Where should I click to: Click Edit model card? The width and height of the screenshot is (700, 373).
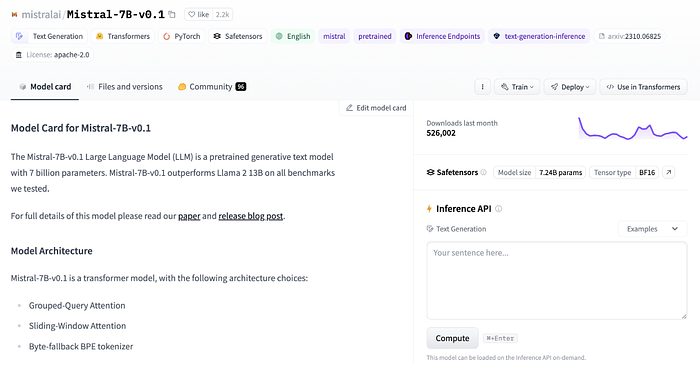tap(376, 108)
